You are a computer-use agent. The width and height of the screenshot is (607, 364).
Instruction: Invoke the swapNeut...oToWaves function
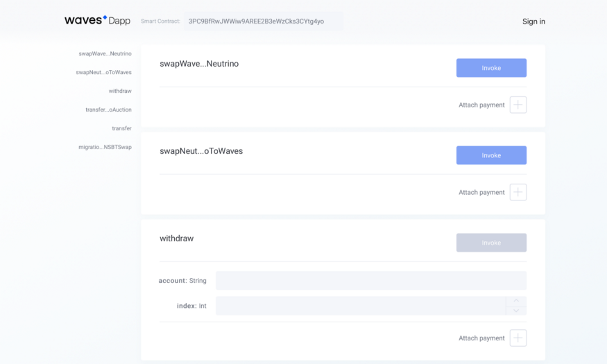click(x=491, y=155)
